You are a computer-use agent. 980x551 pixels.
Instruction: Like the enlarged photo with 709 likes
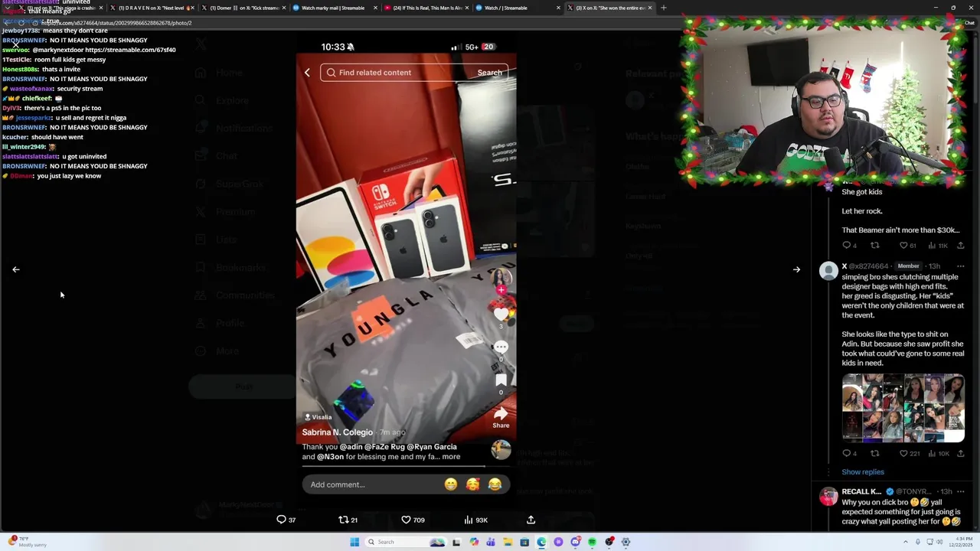point(413,520)
